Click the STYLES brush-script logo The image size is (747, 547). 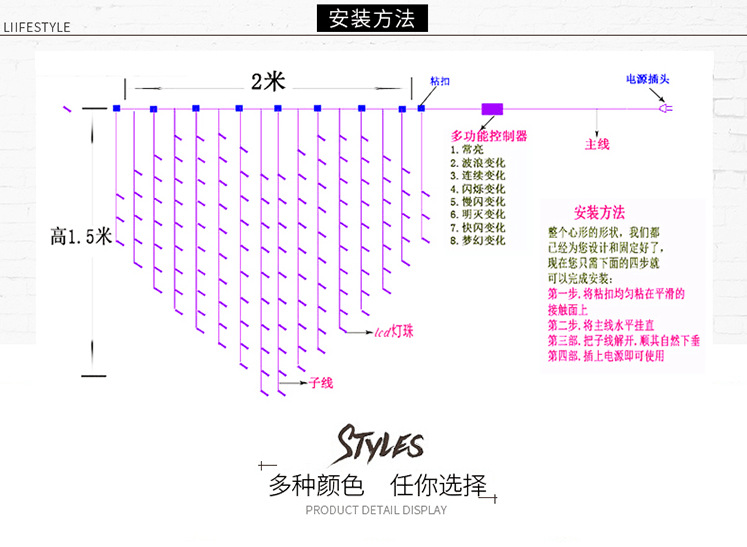(x=379, y=444)
